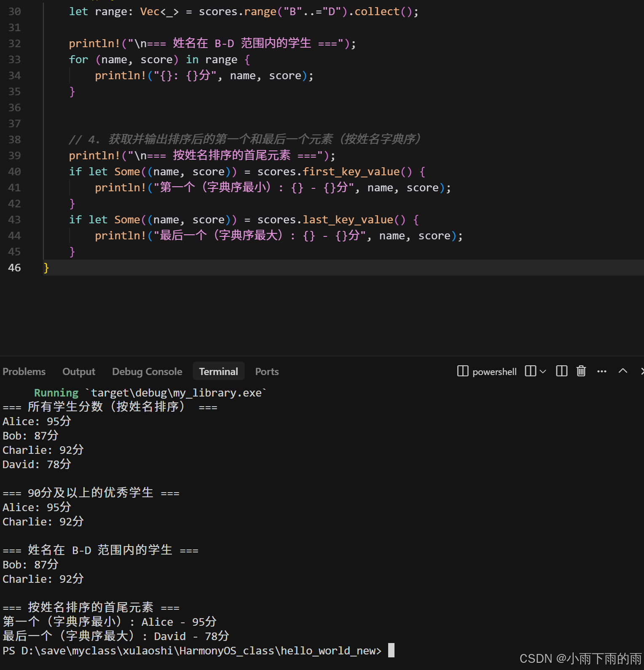644x670 pixels.
Task: Click the terminal prompt cursor
Action: click(x=391, y=650)
